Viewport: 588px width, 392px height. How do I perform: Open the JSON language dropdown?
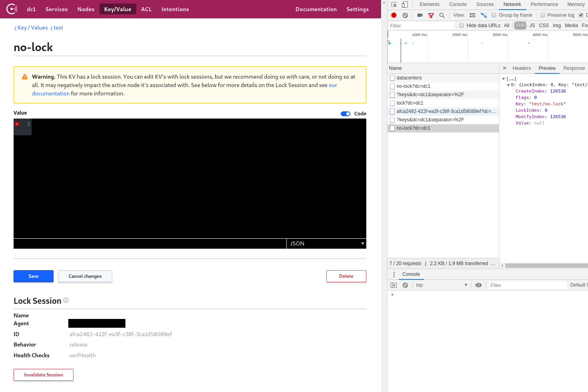click(326, 244)
